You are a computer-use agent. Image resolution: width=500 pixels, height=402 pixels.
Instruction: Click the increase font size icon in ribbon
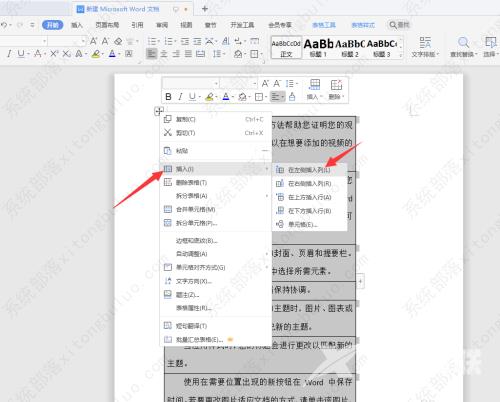click(94, 41)
